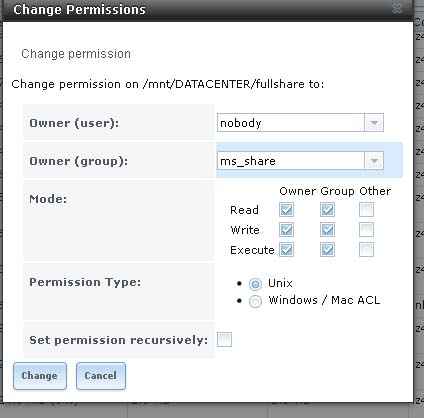Viewport: 424px width, 418px height.
Task: Uncheck Owner Write permission
Action: tap(287, 230)
